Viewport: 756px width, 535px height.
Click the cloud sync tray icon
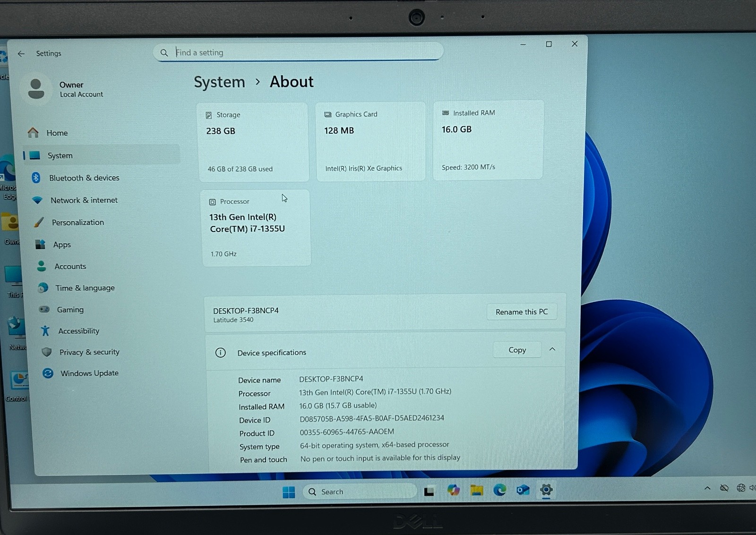click(x=724, y=488)
